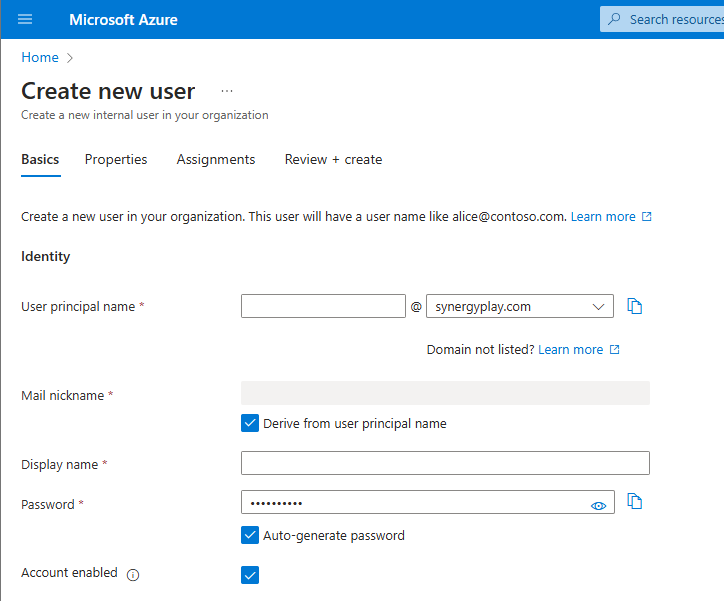This screenshot has height=601, width=724.
Task: Click the search magnifier icon
Action: 614,19
